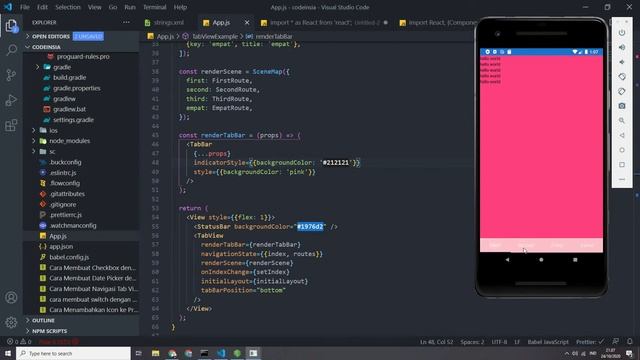Image resolution: width=640 pixels, height=360 pixels.
Task: Close the App.js editor tab
Action: click(x=247, y=22)
